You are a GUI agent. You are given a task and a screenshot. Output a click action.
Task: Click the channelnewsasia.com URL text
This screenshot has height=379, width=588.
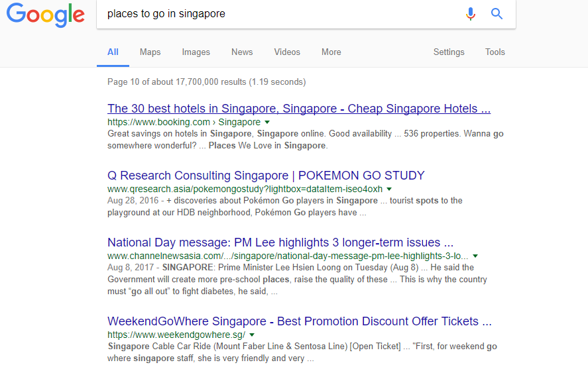pyautogui.click(x=288, y=256)
